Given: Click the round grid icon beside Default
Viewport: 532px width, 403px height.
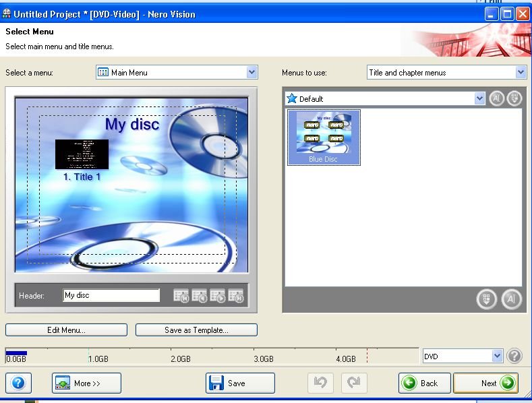Looking at the screenshot, I should [x=514, y=98].
